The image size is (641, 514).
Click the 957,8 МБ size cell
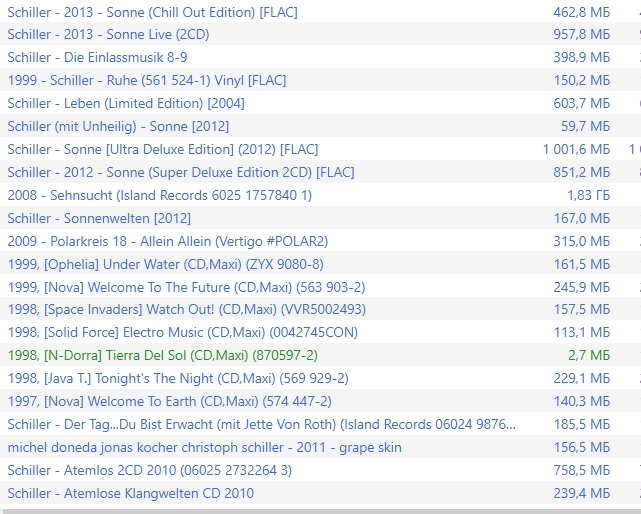tap(582, 34)
